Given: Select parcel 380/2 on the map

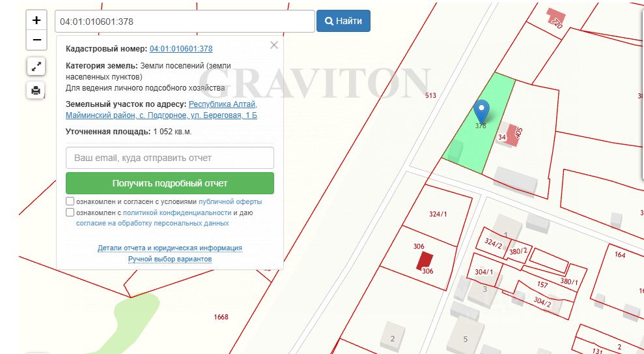Looking at the screenshot, I should 518,251.
